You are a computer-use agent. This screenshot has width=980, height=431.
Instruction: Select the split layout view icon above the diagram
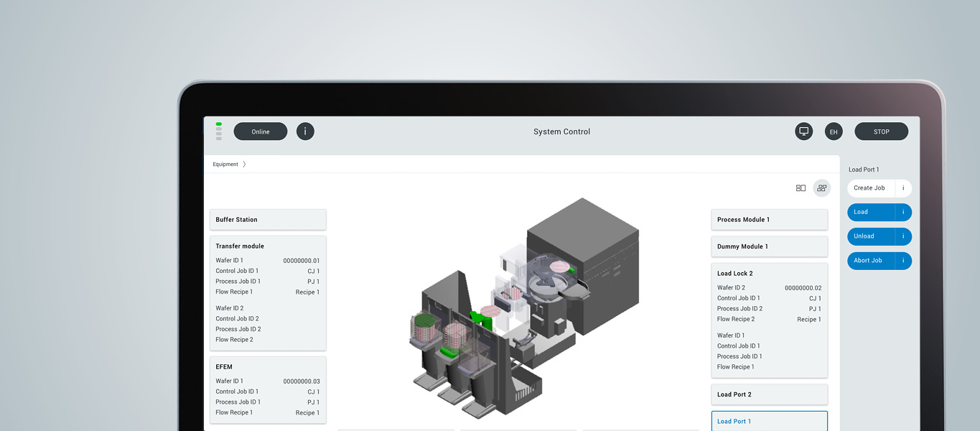point(801,187)
